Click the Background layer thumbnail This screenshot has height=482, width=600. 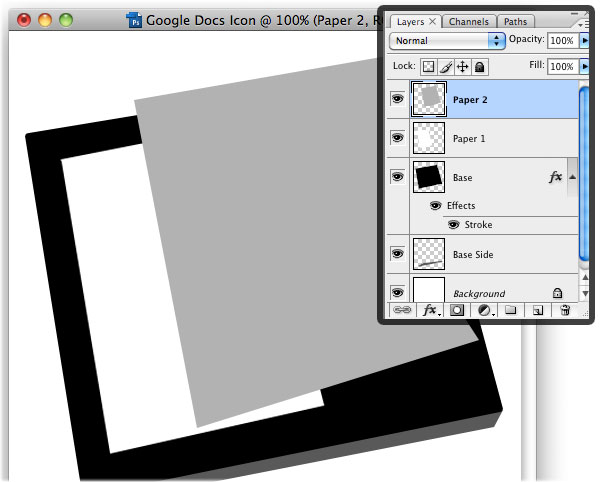(x=429, y=290)
